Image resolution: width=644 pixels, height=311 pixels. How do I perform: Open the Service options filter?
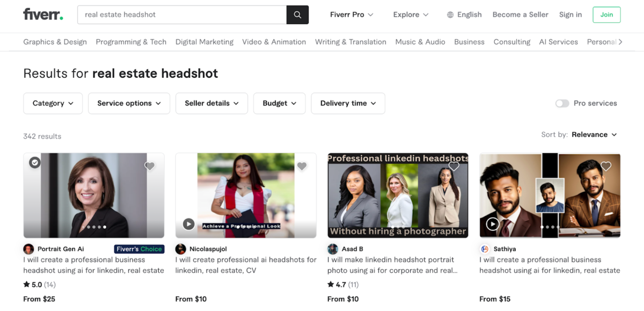129,103
